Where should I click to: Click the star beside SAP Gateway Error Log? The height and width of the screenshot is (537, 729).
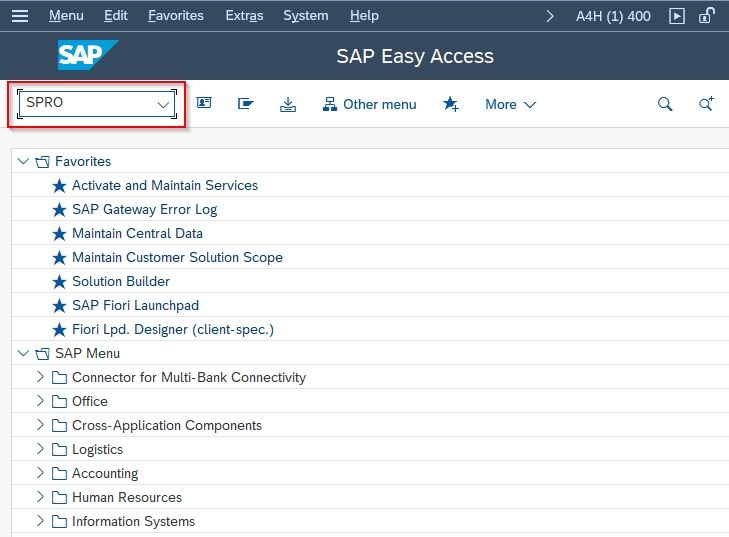click(59, 210)
